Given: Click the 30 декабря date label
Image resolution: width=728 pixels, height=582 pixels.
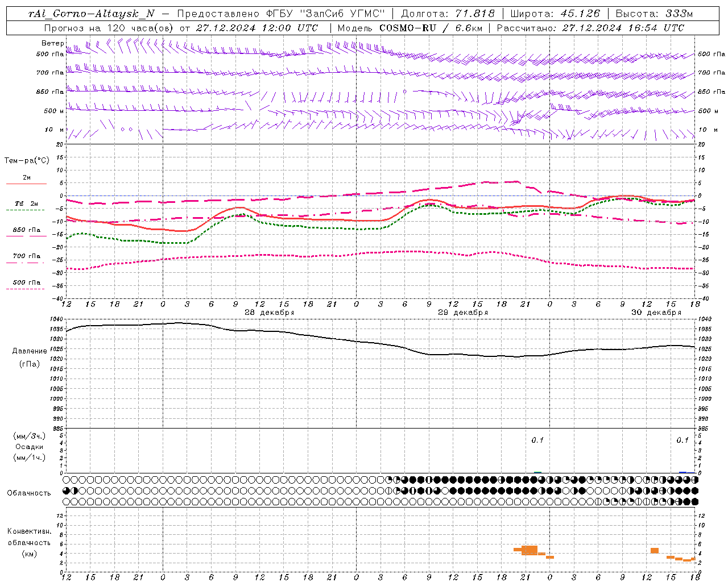Looking at the screenshot, I should pyautogui.click(x=656, y=313).
